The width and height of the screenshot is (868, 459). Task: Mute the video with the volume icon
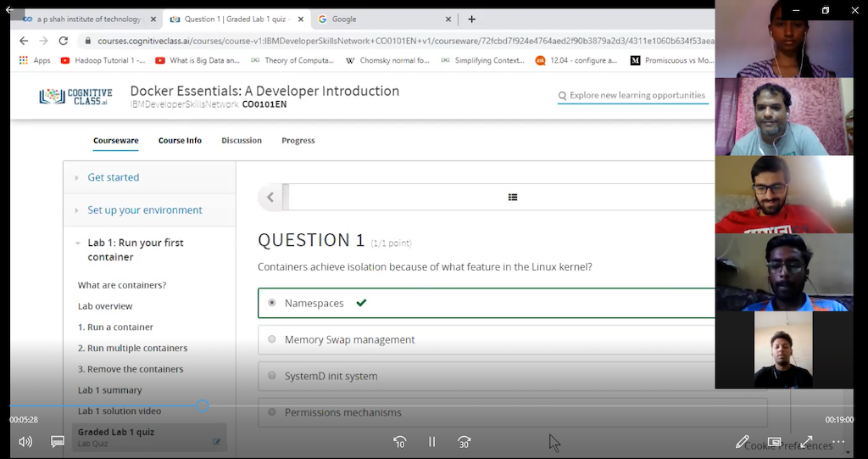coord(25,442)
